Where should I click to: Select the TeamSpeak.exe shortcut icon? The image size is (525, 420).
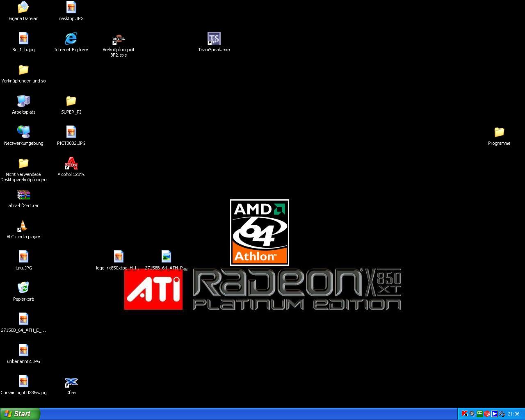pyautogui.click(x=214, y=39)
